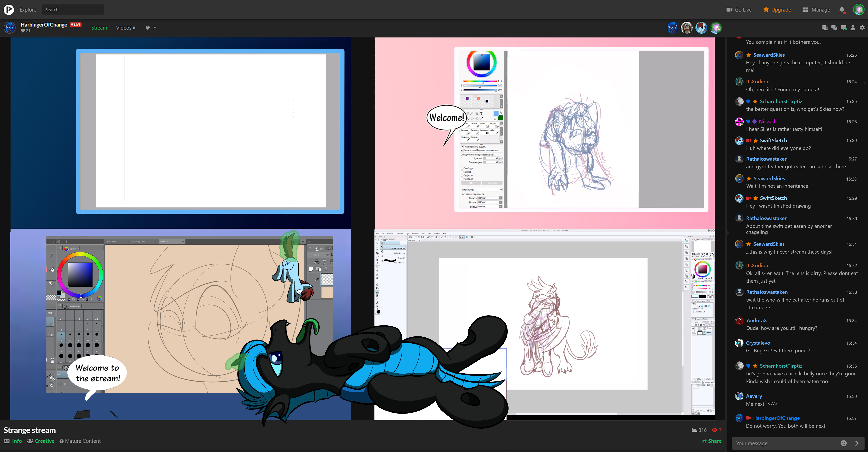This screenshot has height=452, width=868.
Task: Click the Picarto logo home icon
Action: pyautogui.click(x=9, y=9)
